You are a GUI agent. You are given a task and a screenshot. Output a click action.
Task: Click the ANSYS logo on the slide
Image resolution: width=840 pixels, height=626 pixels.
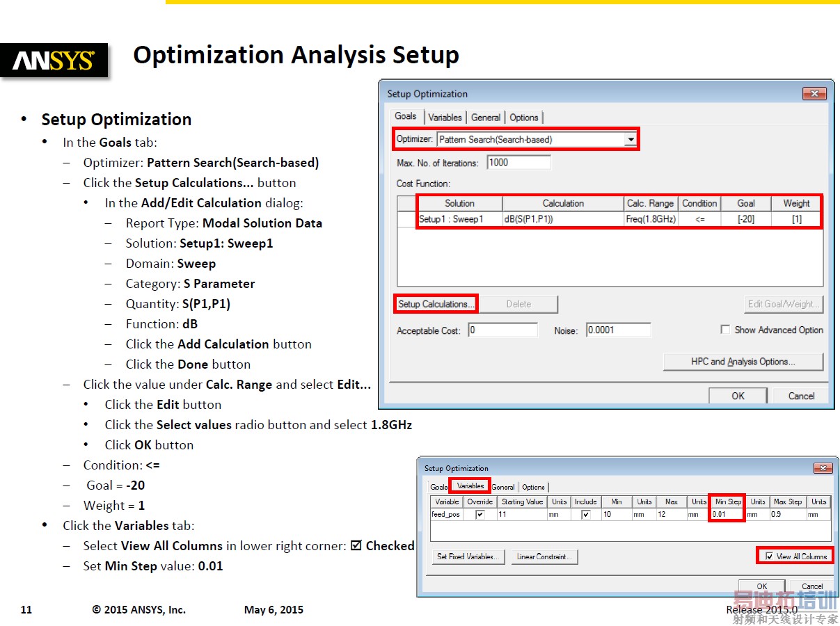(54, 61)
